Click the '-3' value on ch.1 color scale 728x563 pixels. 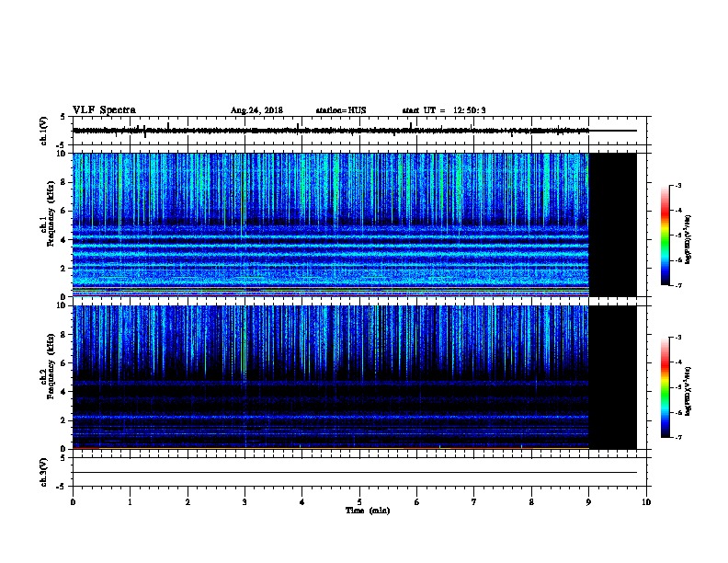(x=678, y=185)
